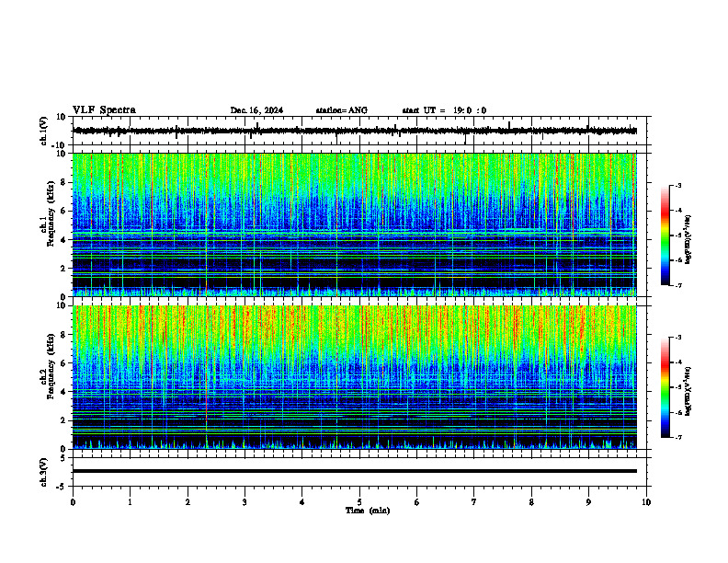Click the ch.1 spectrogram colorbar
728x563 pixels.
coord(665,236)
